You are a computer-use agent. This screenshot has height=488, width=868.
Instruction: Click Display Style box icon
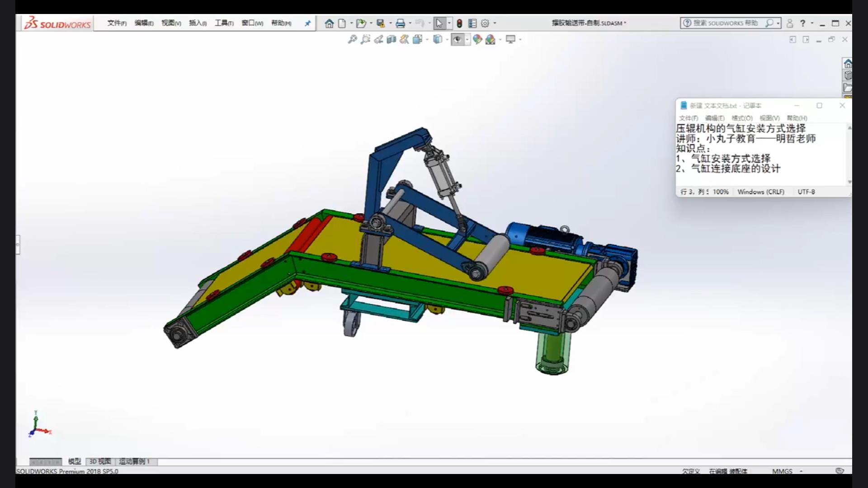coord(437,40)
